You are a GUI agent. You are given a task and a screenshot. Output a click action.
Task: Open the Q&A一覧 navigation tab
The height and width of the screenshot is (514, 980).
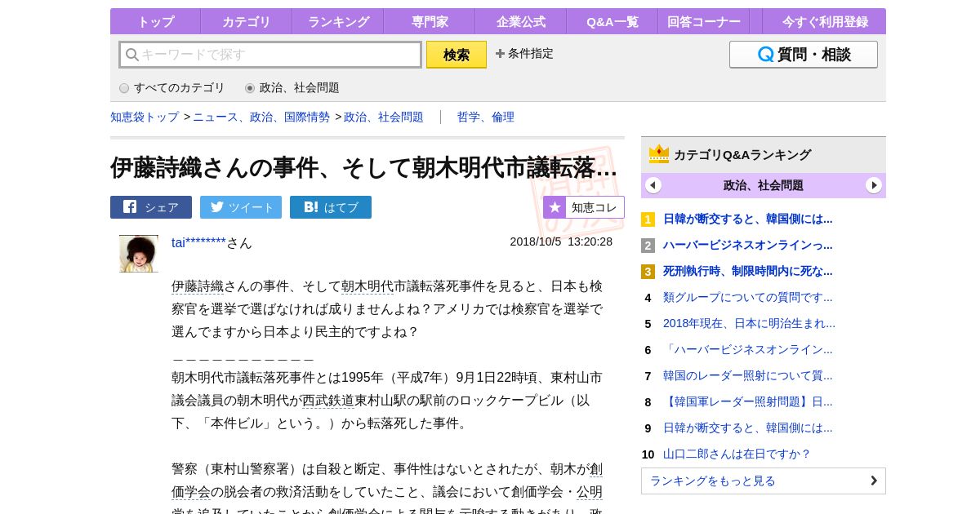tap(612, 21)
